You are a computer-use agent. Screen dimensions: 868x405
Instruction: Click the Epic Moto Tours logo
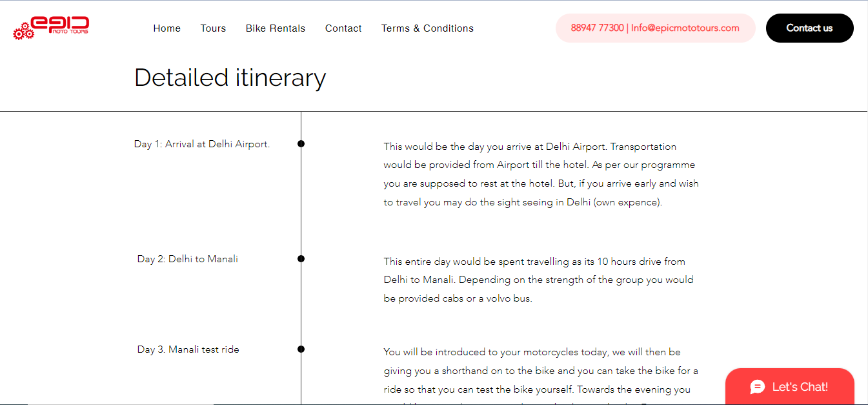click(51, 28)
